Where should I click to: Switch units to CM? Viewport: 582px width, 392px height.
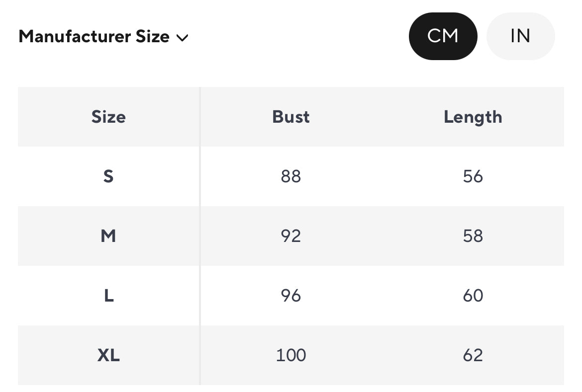443,36
